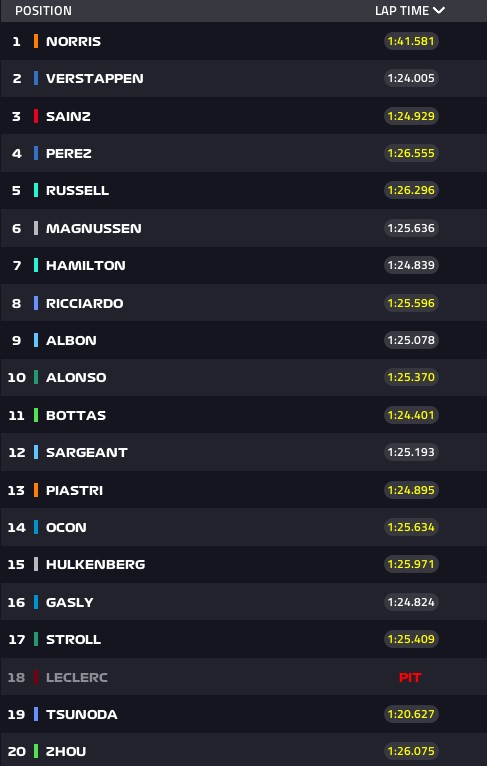
Task: Click Zhou's green team marker in position 20
Action: pyautogui.click(x=36, y=751)
